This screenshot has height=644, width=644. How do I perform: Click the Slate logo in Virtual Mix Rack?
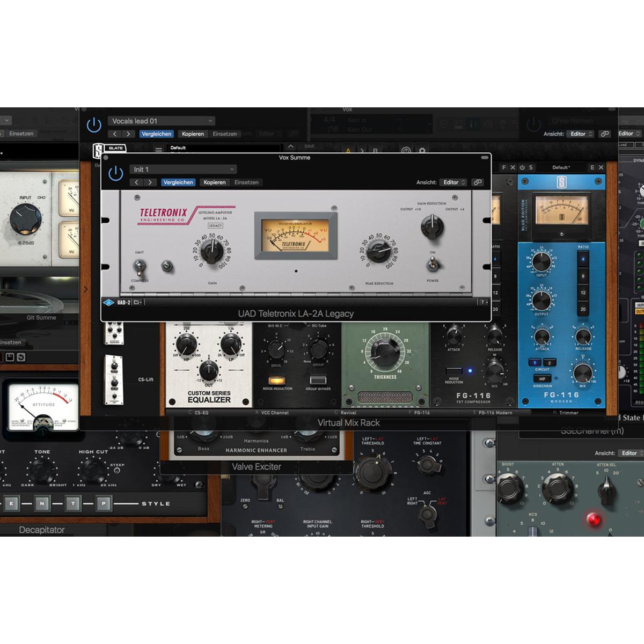[98, 151]
